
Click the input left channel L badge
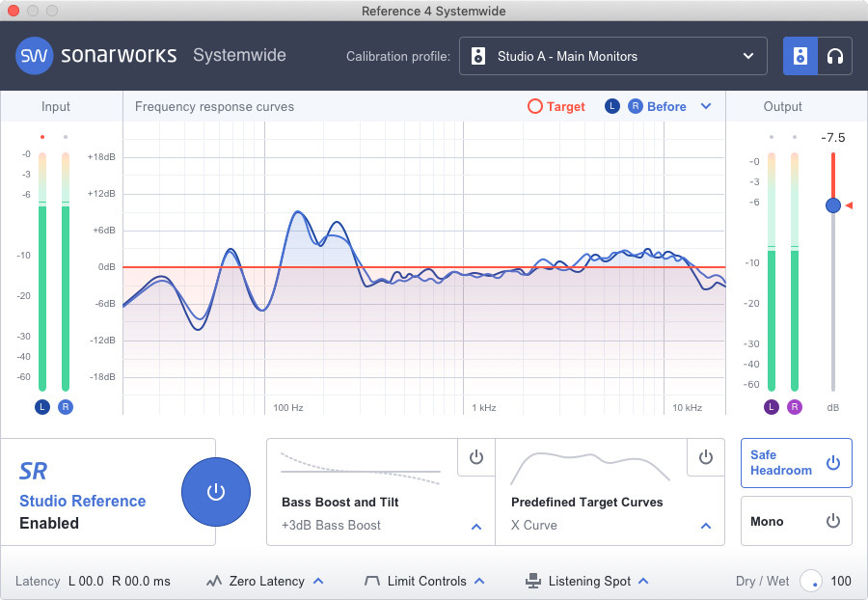click(x=42, y=407)
